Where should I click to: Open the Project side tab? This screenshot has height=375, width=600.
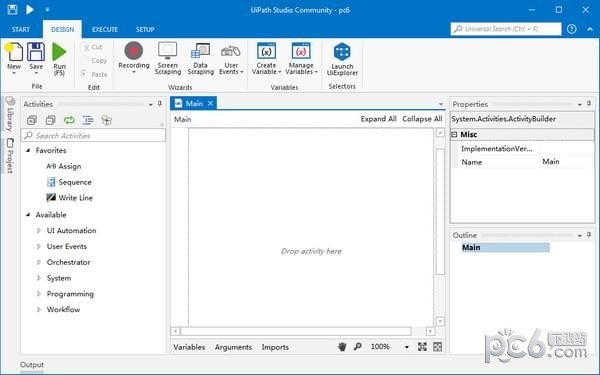pyautogui.click(x=10, y=156)
